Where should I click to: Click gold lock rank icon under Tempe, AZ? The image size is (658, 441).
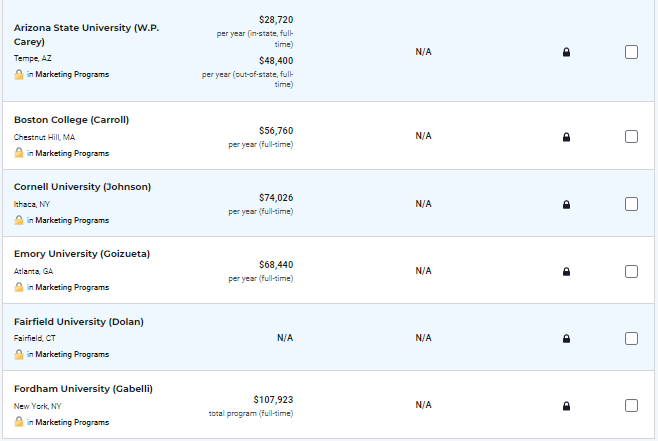tap(18, 74)
